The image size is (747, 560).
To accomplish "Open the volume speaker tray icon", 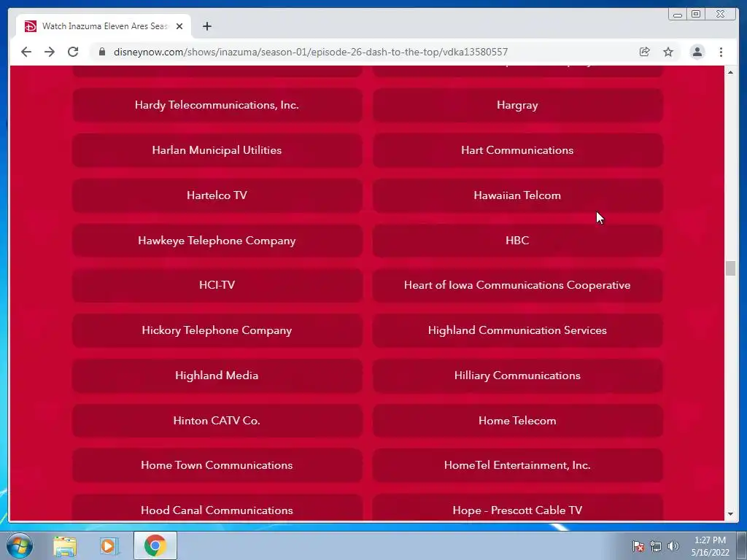I will tap(673, 546).
